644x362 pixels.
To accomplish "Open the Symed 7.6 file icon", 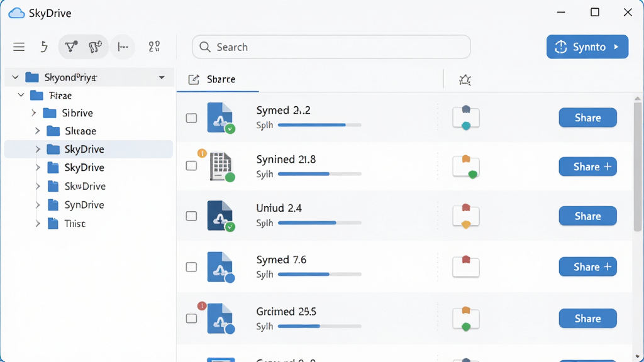I will [x=221, y=267].
